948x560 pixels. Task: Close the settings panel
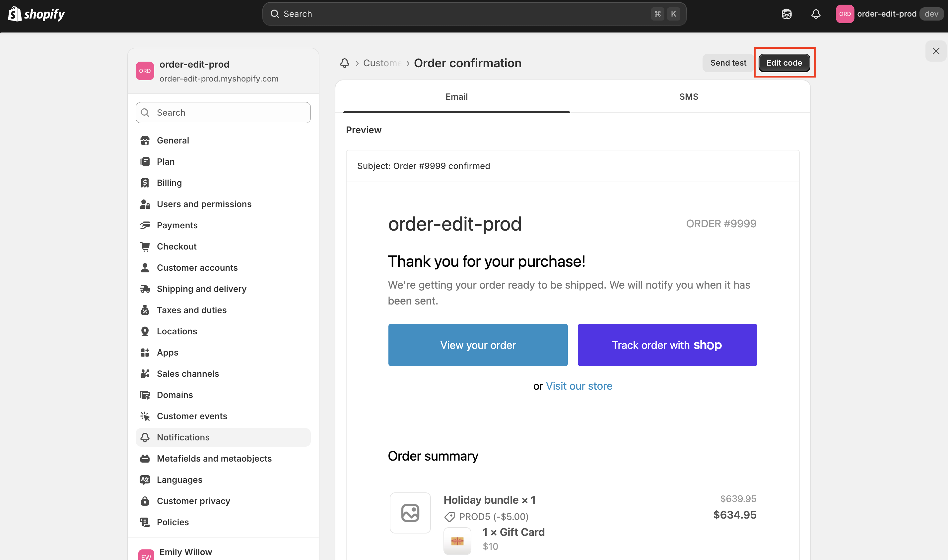pos(935,51)
